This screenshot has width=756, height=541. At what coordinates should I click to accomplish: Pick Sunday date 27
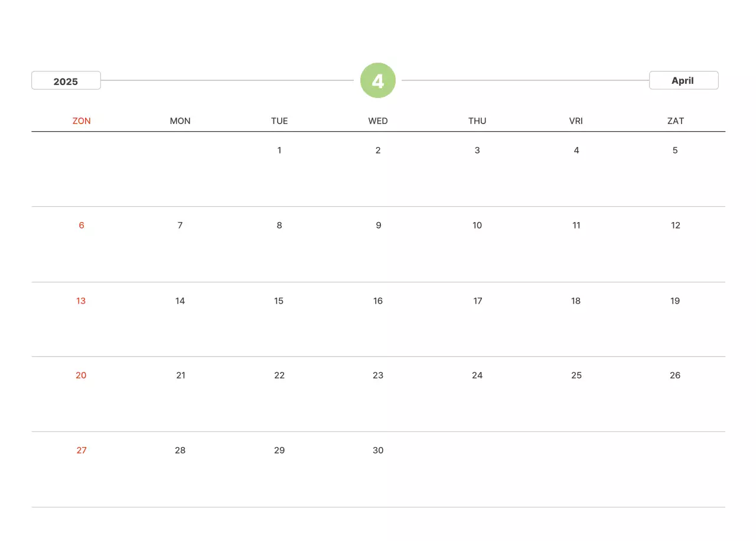[82, 450]
